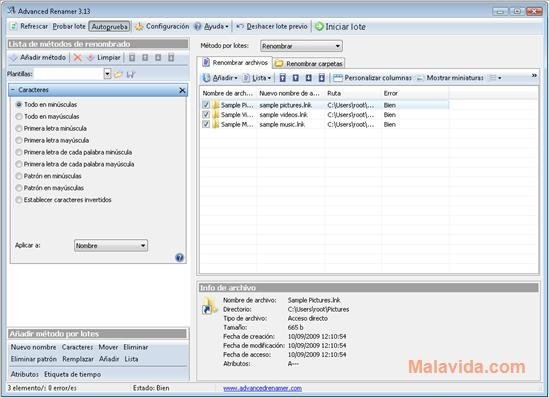Click move-up icon in file list toolbar
Viewport: 549px width, 398px height.
click(x=296, y=78)
